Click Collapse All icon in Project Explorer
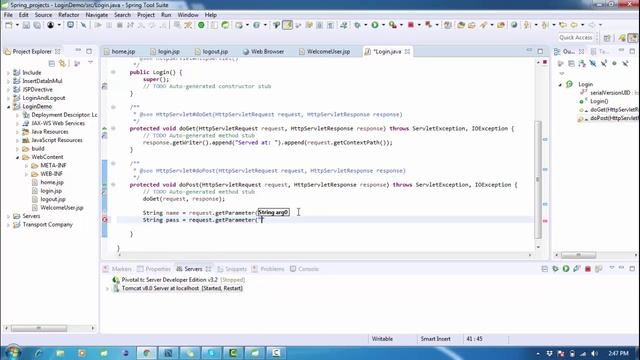 (52, 64)
